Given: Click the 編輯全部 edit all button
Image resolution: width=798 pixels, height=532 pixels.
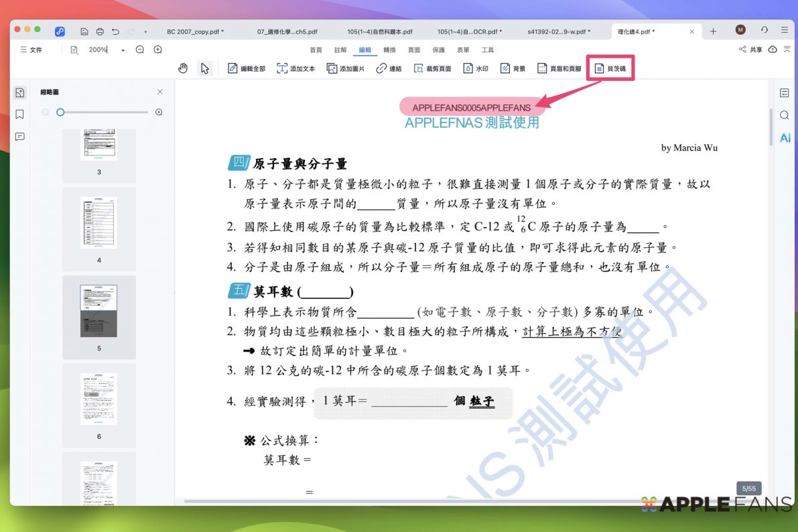Looking at the screenshot, I should [247, 68].
